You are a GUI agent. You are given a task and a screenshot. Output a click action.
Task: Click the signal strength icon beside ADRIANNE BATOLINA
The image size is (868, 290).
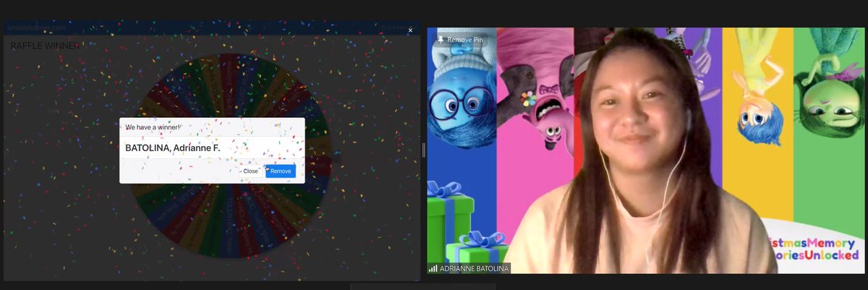pos(433,268)
